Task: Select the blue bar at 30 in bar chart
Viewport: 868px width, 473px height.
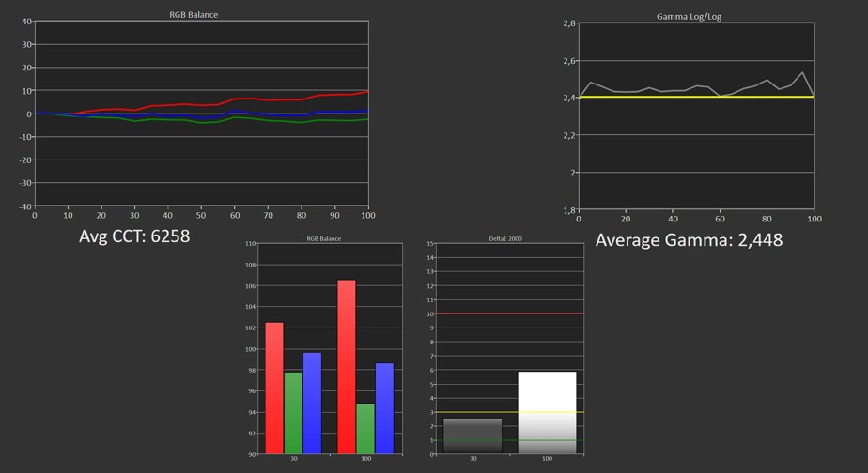Action: (312, 404)
